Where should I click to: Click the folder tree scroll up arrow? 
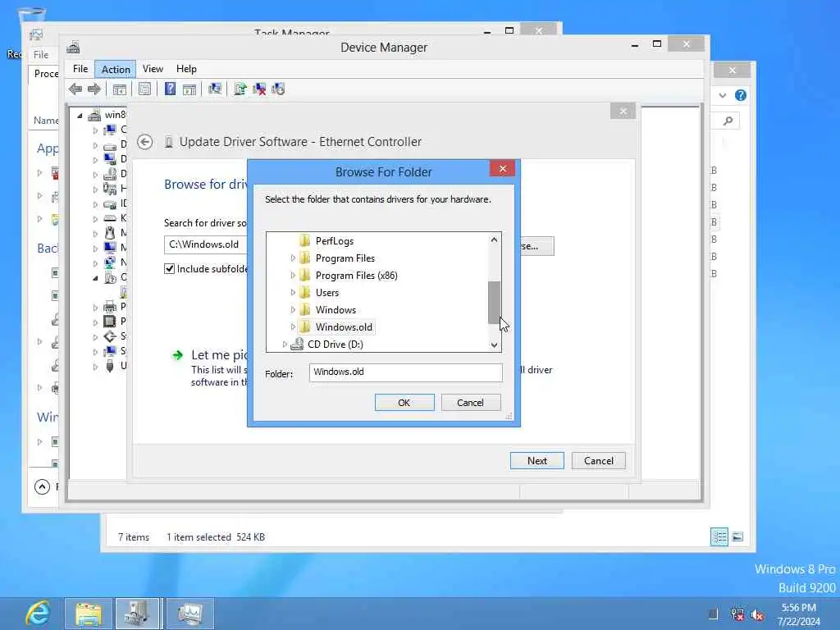pyautogui.click(x=494, y=240)
